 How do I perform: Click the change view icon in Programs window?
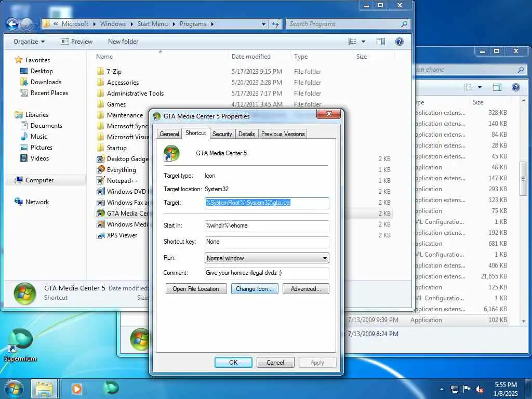pos(352,42)
